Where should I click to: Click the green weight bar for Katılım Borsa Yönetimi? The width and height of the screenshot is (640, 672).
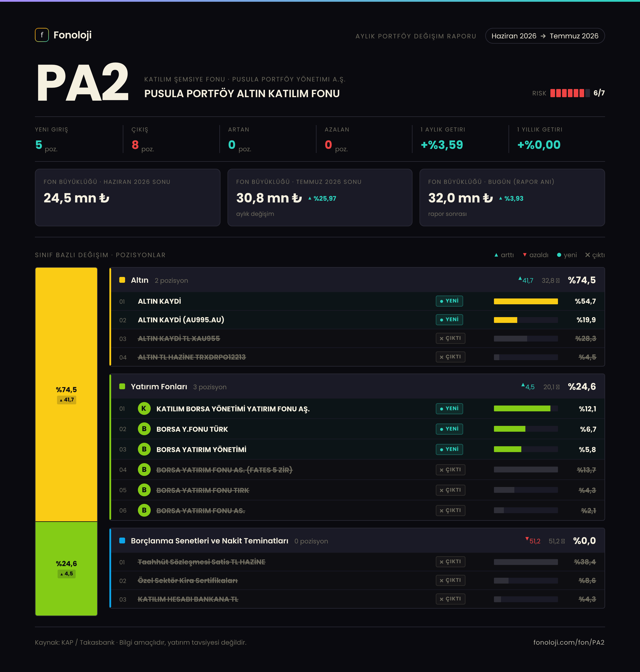pyautogui.click(x=522, y=409)
